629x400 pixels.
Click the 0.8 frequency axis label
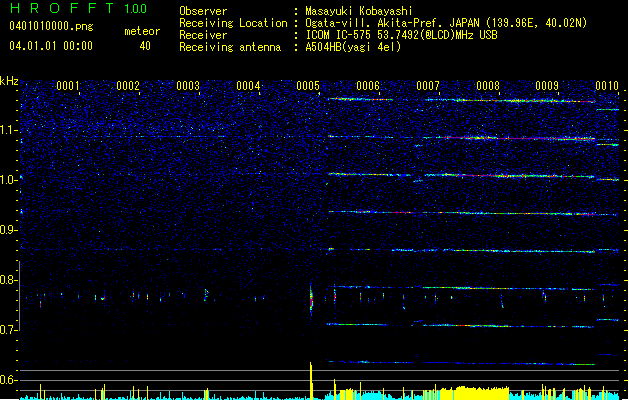pos(9,280)
